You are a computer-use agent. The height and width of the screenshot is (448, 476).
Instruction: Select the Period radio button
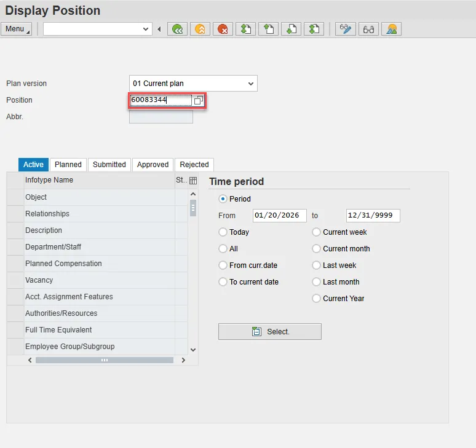[223, 199]
